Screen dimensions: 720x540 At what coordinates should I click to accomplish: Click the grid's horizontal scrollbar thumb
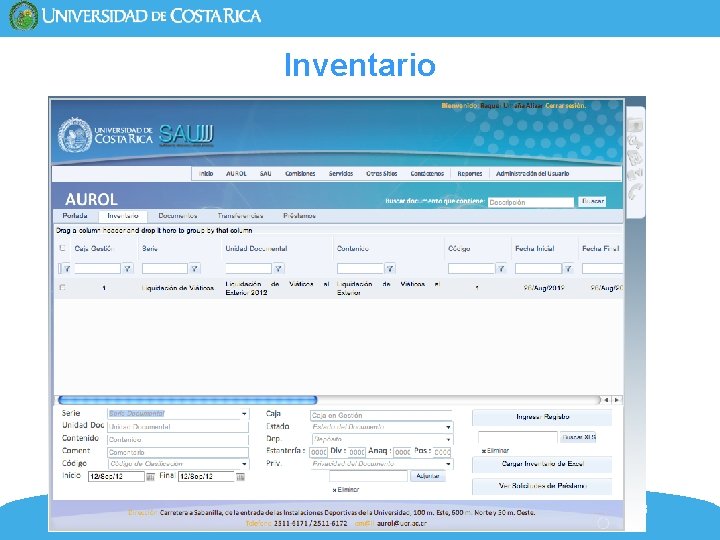188,400
